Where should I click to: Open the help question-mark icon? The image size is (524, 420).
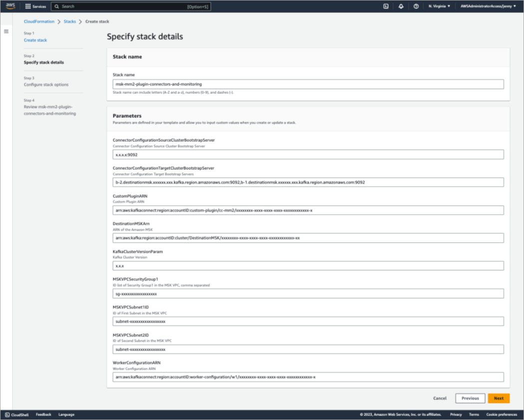coord(416,6)
